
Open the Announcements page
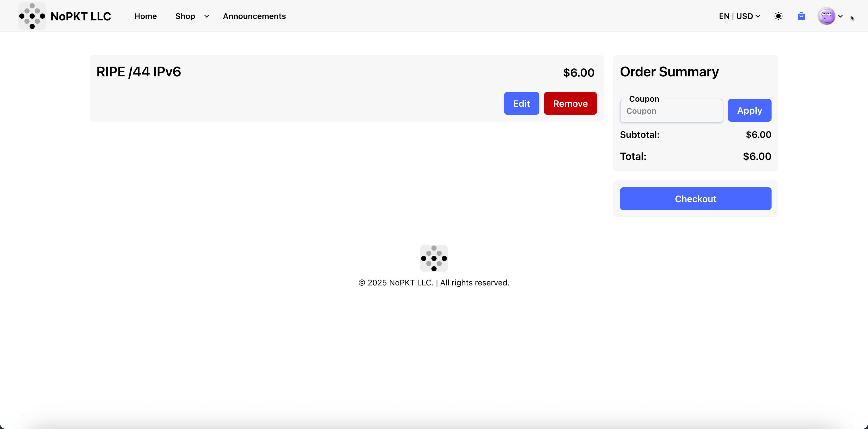coord(254,16)
